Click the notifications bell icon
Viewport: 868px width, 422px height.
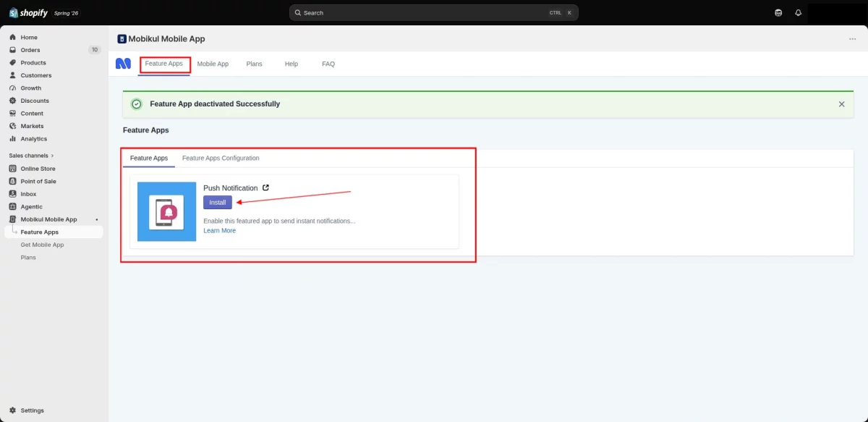pyautogui.click(x=799, y=13)
